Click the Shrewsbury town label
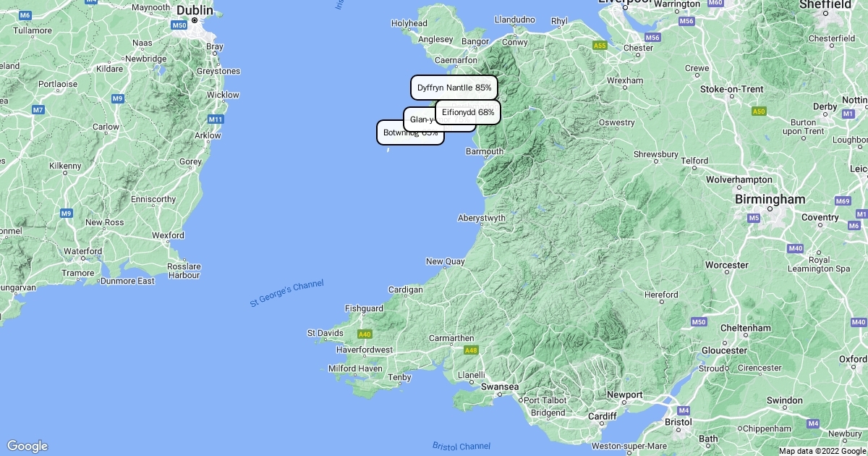This screenshot has height=456, width=868. [656, 154]
